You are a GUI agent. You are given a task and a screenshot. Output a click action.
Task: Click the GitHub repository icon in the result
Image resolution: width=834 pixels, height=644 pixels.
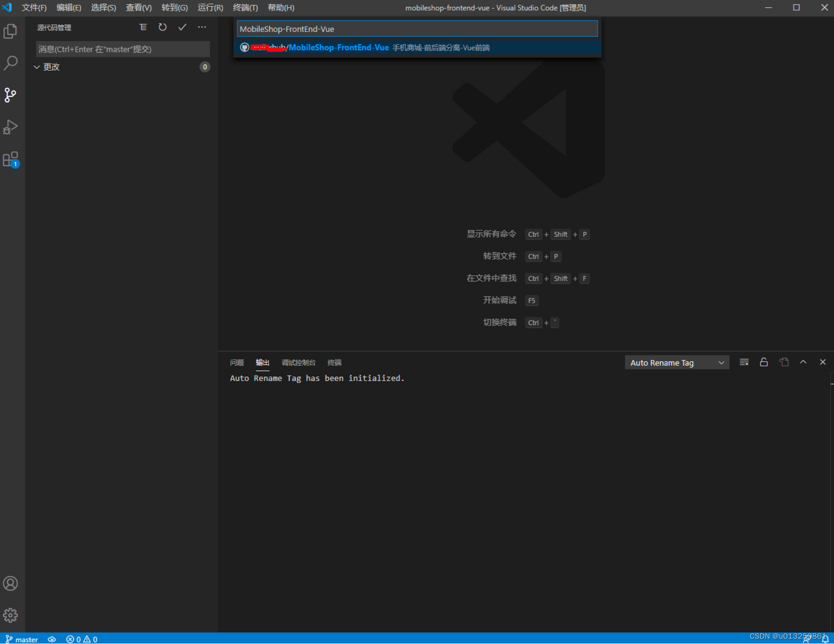coord(245,47)
